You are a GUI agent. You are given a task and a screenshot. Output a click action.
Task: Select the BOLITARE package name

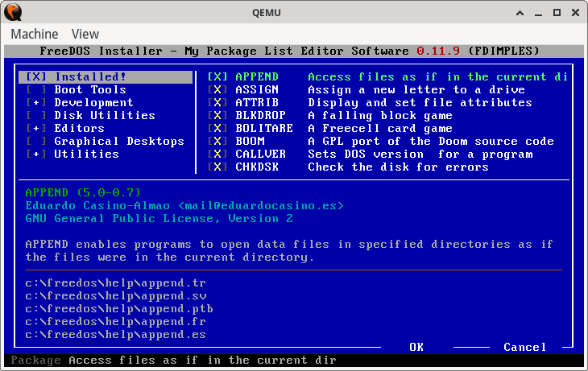point(264,128)
